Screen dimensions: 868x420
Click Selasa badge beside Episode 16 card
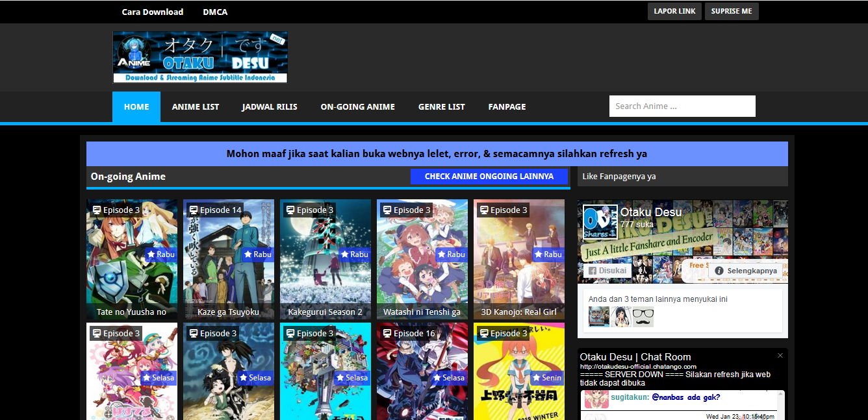[x=449, y=378]
